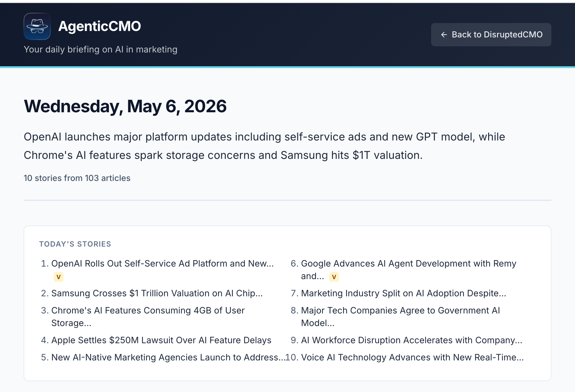575x392 pixels.
Task: Open the Samsung $1 Trillion Valuation story
Action: tap(157, 293)
